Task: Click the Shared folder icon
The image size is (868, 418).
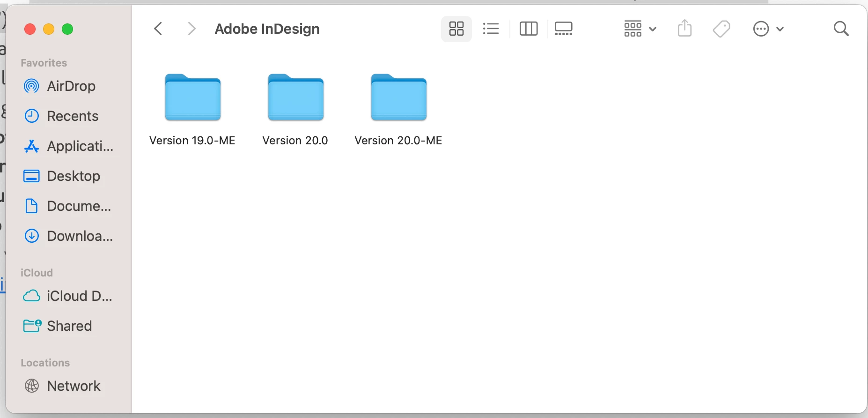Action: click(32, 326)
